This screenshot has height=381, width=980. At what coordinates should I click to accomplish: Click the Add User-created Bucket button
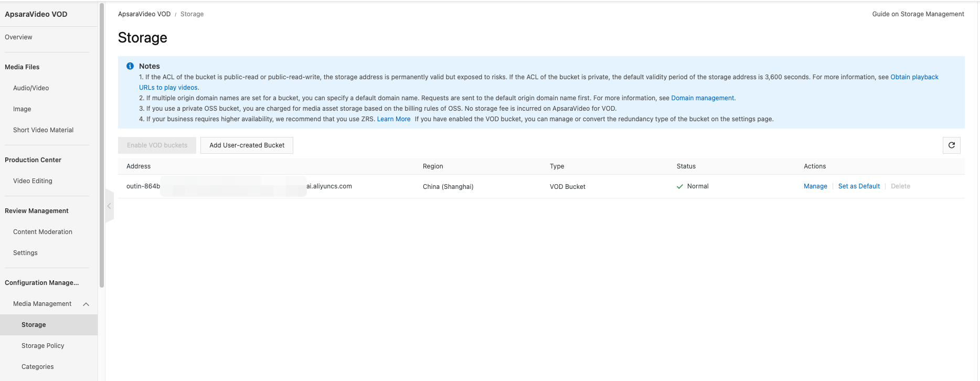pyautogui.click(x=247, y=145)
